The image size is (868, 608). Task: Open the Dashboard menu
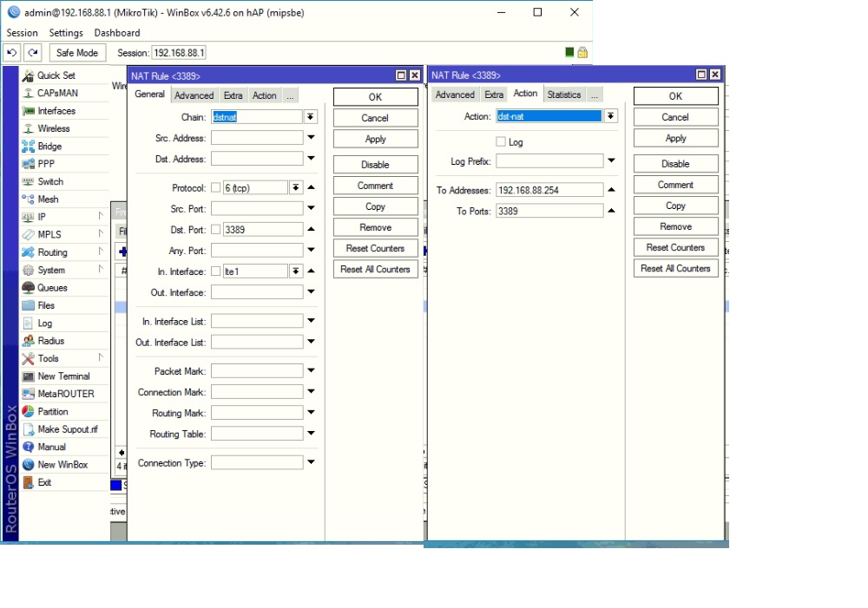coord(117,33)
